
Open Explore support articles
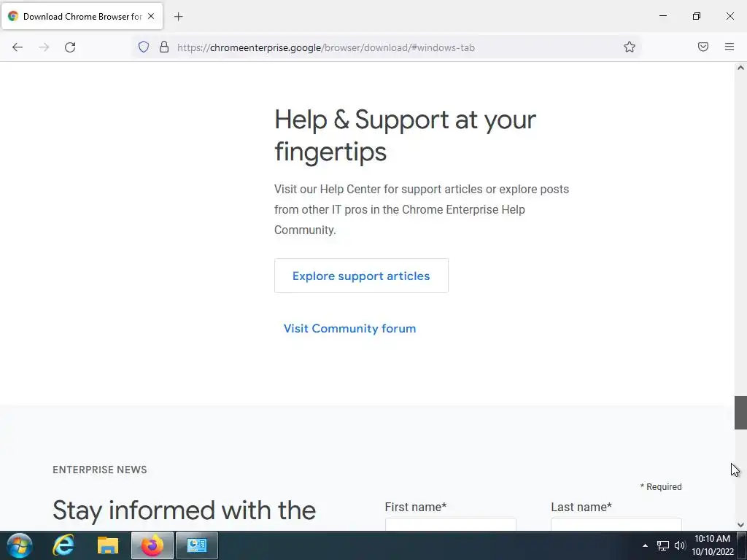coord(361,276)
